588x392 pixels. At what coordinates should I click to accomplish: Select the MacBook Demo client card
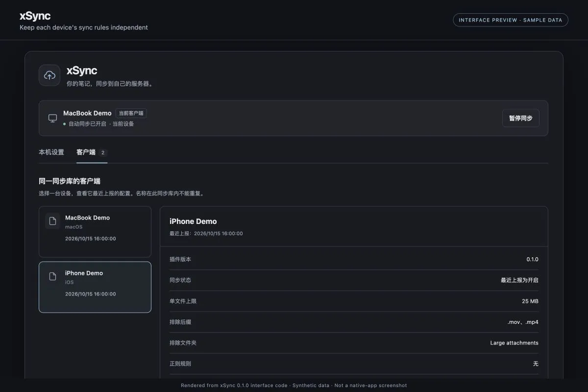pos(95,232)
